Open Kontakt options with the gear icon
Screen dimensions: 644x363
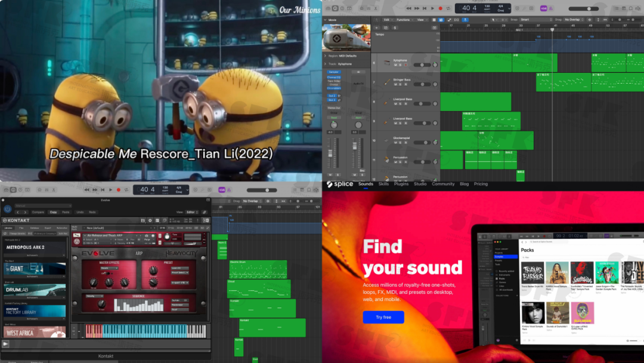(150, 220)
